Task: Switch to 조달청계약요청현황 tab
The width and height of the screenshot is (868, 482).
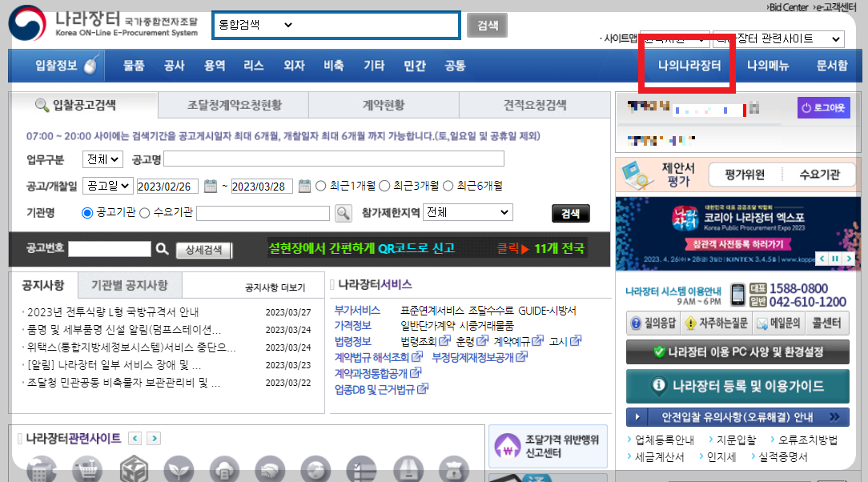Action: 234,105
